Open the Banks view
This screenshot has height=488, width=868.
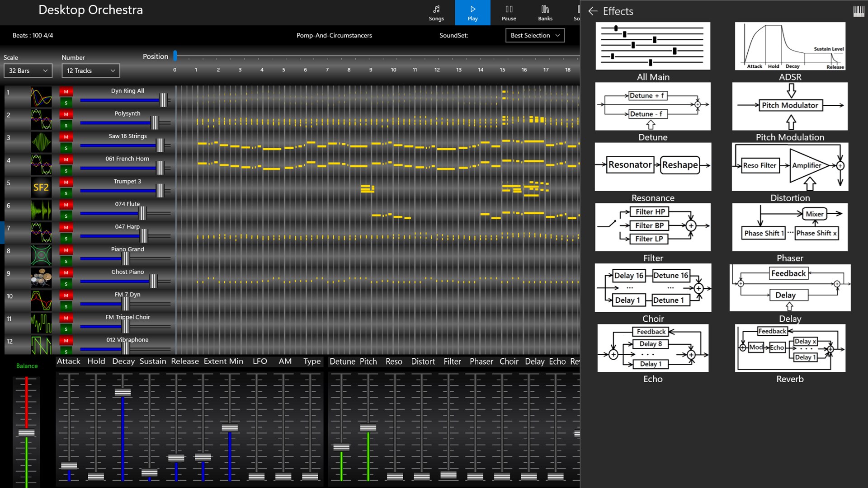point(545,12)
